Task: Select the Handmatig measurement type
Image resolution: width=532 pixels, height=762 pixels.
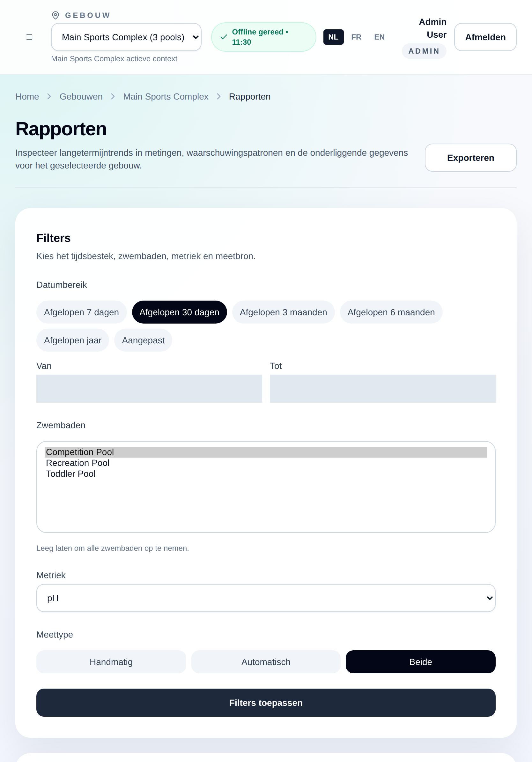Action: 111,662
